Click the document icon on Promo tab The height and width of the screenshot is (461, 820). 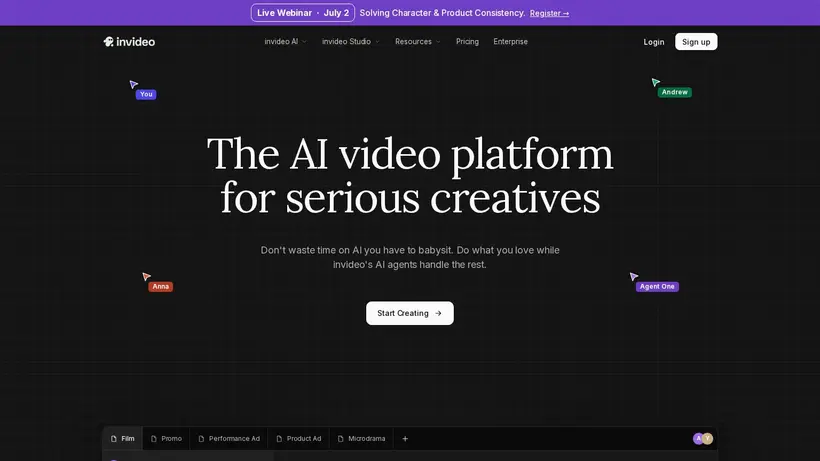[153, 439]
